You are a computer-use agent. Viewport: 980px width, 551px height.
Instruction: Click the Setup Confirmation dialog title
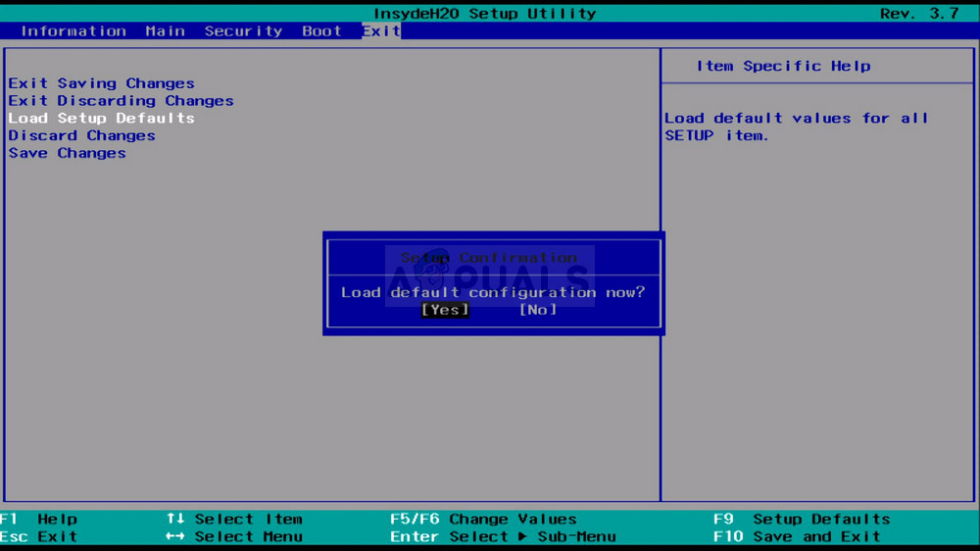pos(489,258)
